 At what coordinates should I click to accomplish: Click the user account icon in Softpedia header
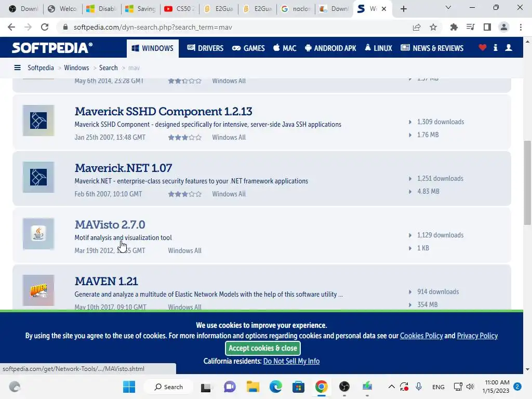tap(509, 48)
